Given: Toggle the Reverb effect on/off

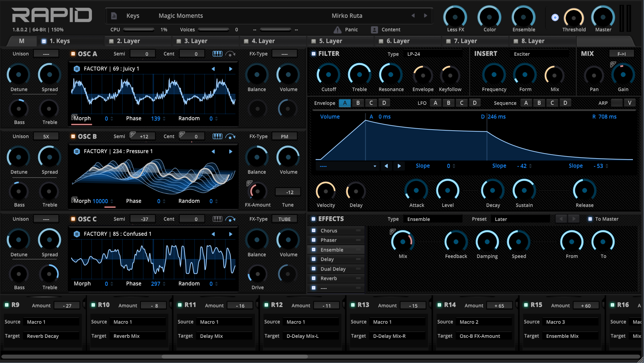Looking at the screenshot, I should pos(314,278).
